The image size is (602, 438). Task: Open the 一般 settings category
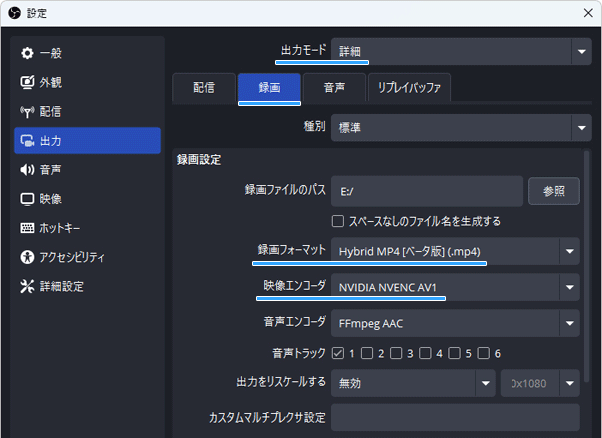(x=88, y=53)
